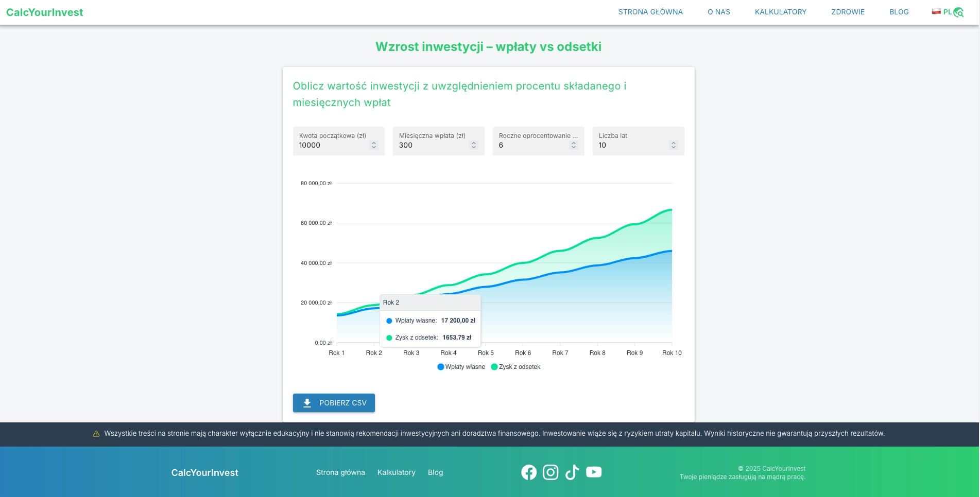Click the © 2025 CalcYourInvest copyright text

pyautogui.click(x=771, y=469)
